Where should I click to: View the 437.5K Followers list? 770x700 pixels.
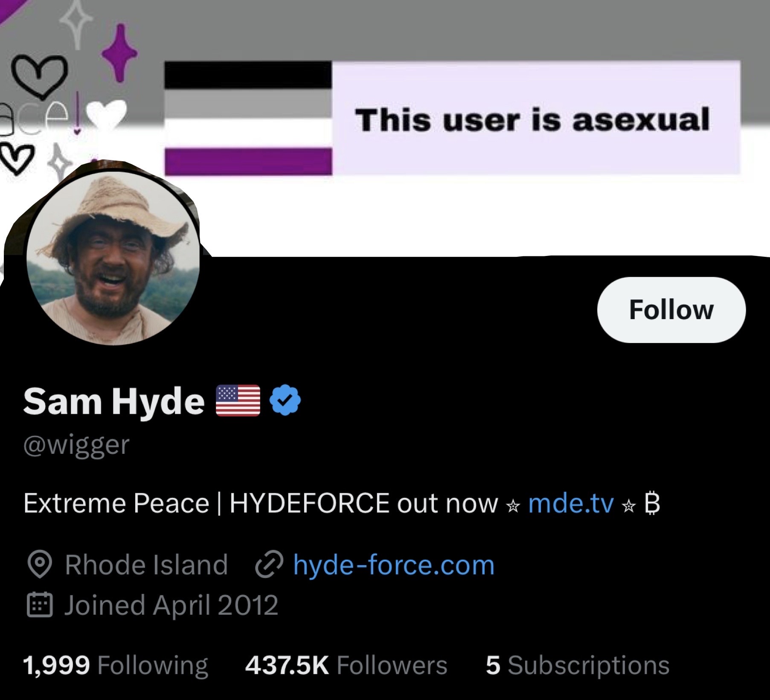coord(346,665)
